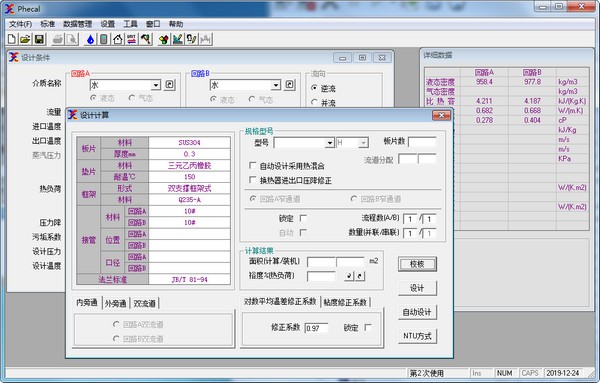Click the 自动设计 button
The width and height of the screenshot is (600, 383).
click(x=417, y=312)
